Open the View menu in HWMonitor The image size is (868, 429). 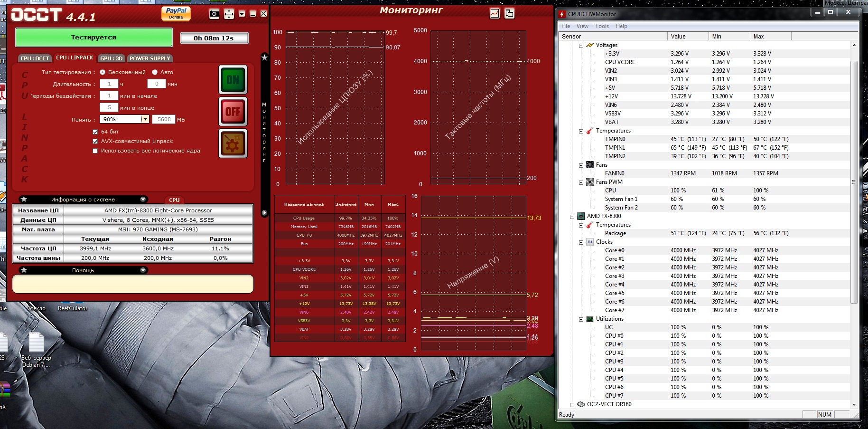pos(582,26)
